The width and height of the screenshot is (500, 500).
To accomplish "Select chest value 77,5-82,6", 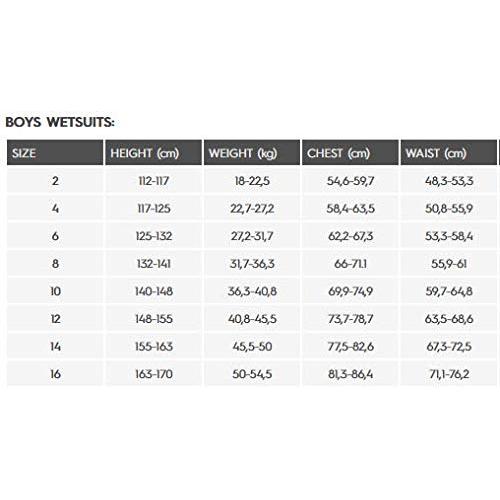I will tap(350, 347).
